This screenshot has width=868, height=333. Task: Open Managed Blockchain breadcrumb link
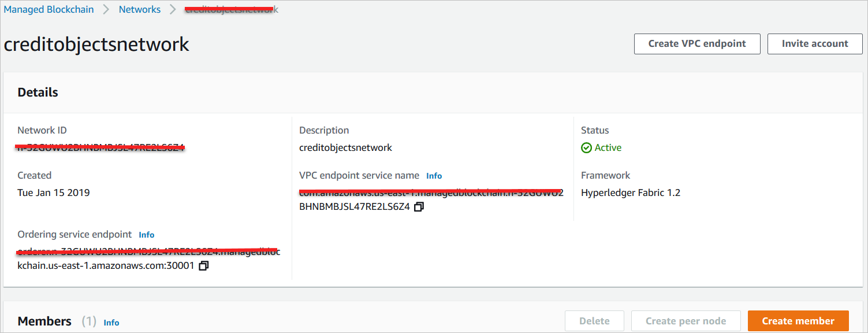[x=49, y=9]
